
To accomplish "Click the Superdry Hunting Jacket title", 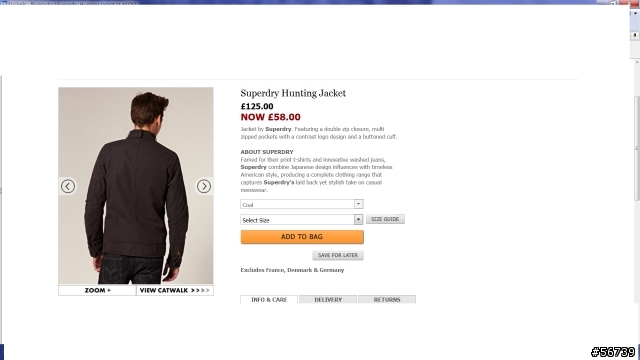I will click(293, 93).
